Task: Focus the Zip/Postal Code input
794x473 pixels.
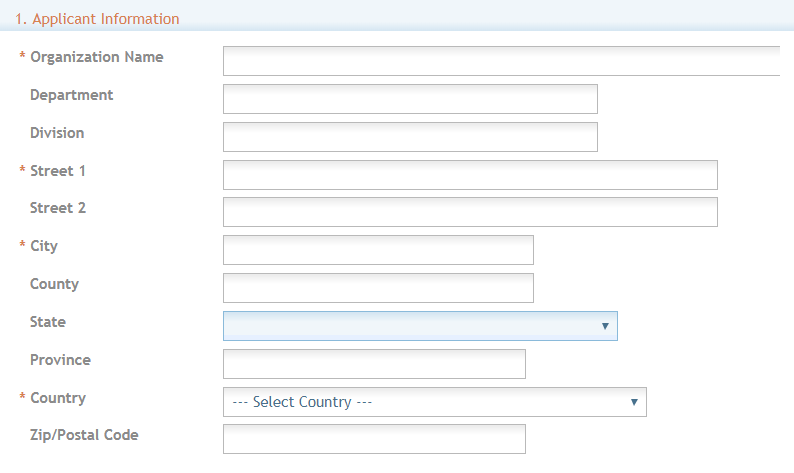Action: point(374,439)
